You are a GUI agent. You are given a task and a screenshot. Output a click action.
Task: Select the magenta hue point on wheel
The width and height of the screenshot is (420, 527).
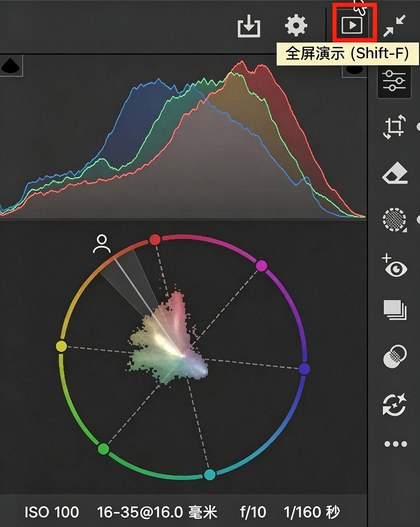(x=261, y=266)
